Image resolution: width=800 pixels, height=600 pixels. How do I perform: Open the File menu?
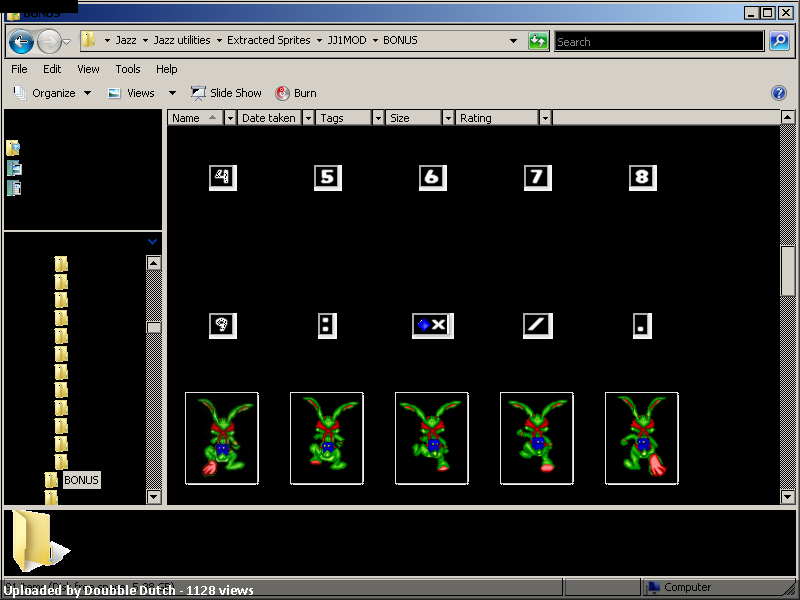(x=19, y=69)
